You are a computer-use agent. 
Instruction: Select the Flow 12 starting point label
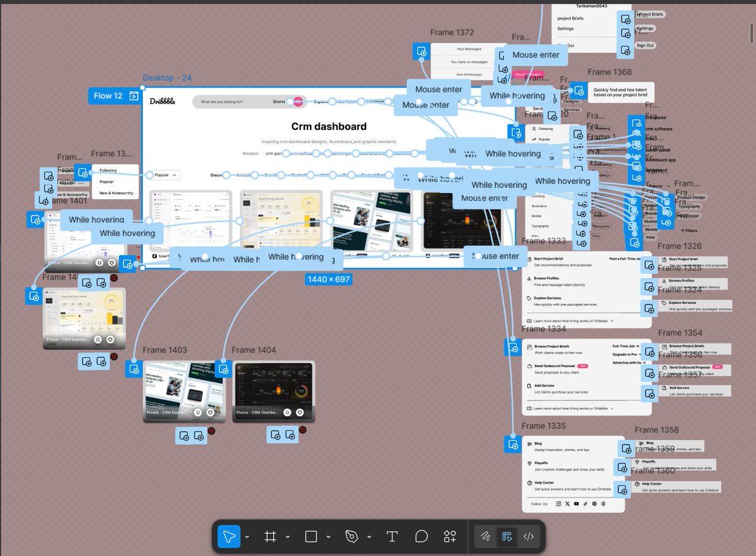(x=108, y=96)
